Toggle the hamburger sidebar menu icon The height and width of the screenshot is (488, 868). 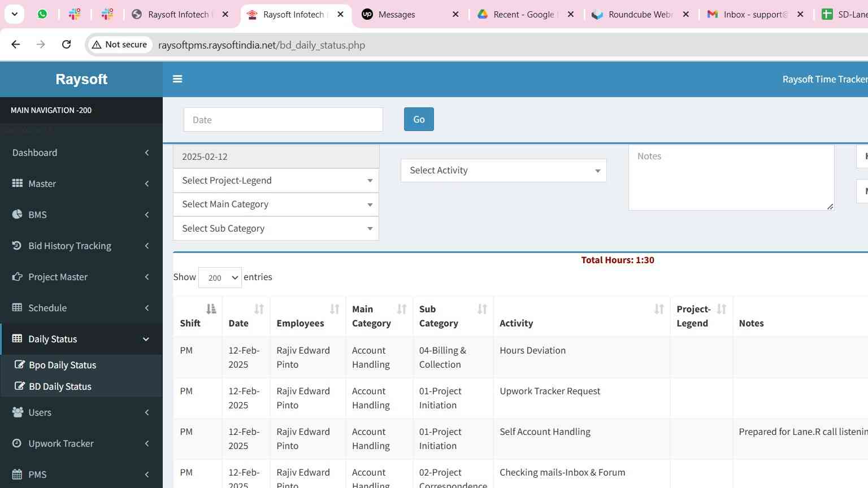click(x=177, y=79)
